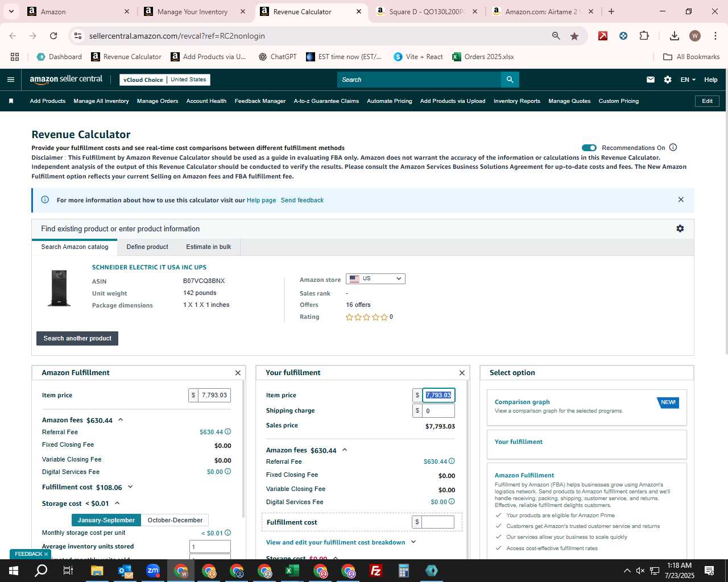728x582 pixels.
Task: Switch to Define product tab
Action: click(x=147, y=247)
